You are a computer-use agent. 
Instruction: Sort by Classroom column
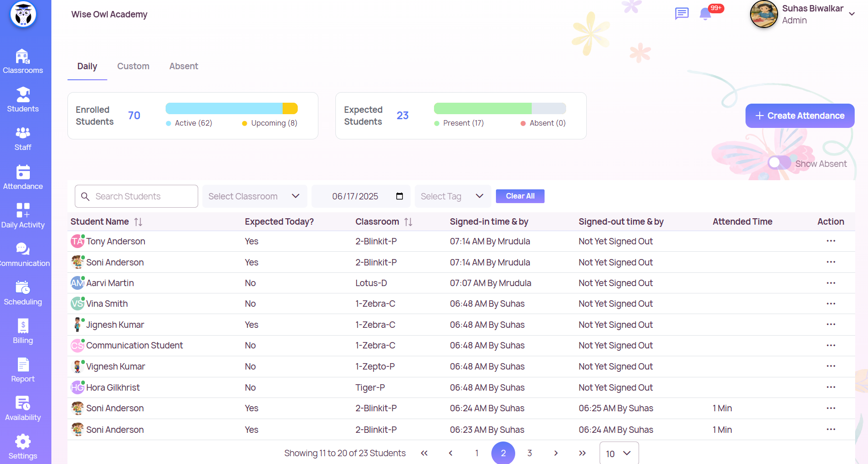[408, 222]
